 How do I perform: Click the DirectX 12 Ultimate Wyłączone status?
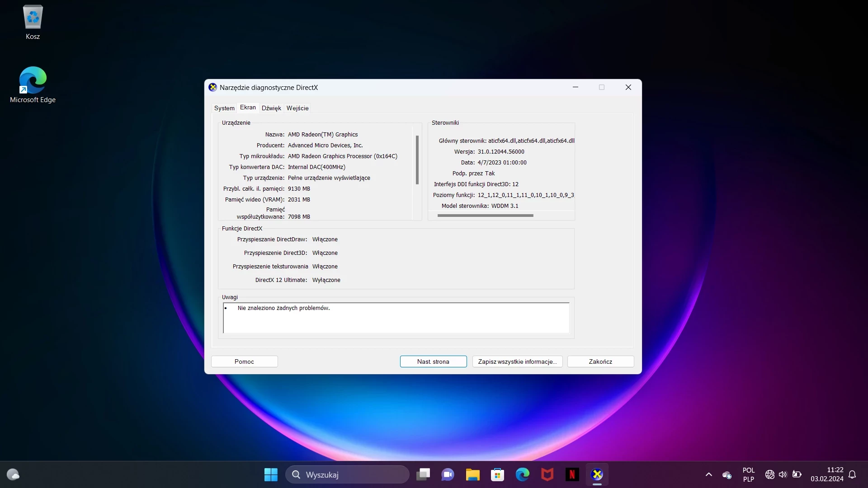coord(326,280)
